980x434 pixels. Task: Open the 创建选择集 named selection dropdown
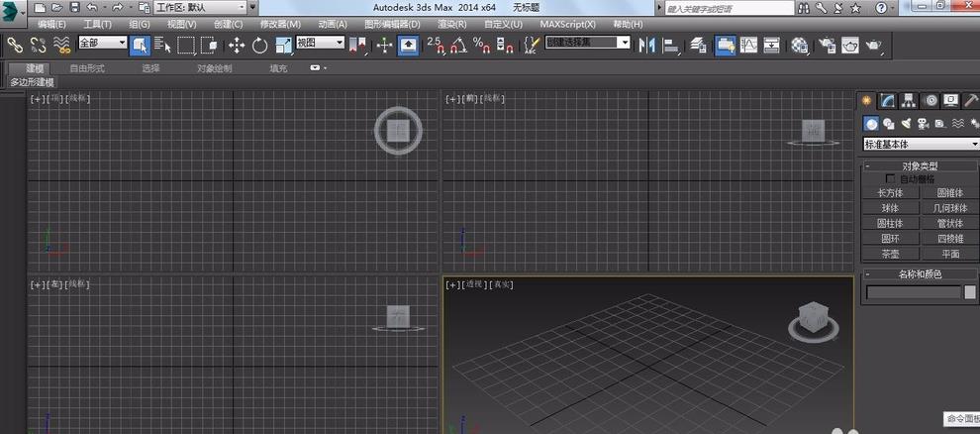pos(587,43)
